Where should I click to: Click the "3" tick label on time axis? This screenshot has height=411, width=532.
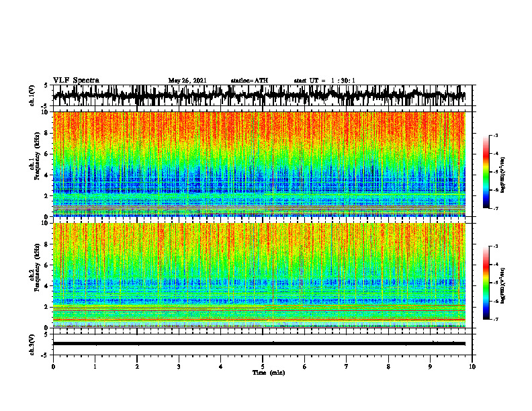coord(179,367)
